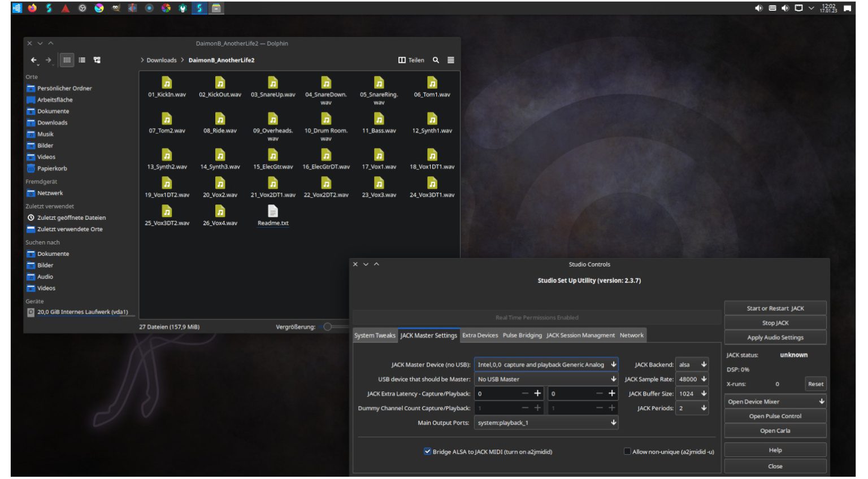
Task: Switch to icons view in Dolphin
Action: [68, 60]
